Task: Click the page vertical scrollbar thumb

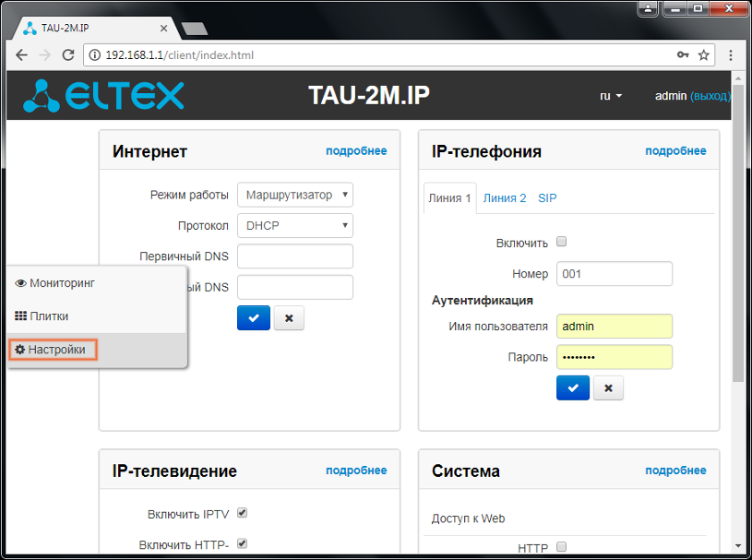Action: pyautogui.click(x=738, y=232)
